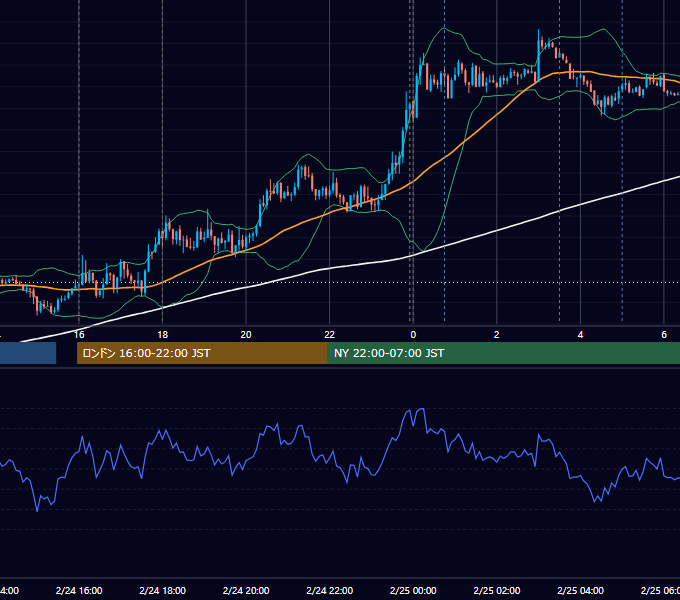Click the 20 hour label on the axis
The image size is (680, 600).
(246, 335)
